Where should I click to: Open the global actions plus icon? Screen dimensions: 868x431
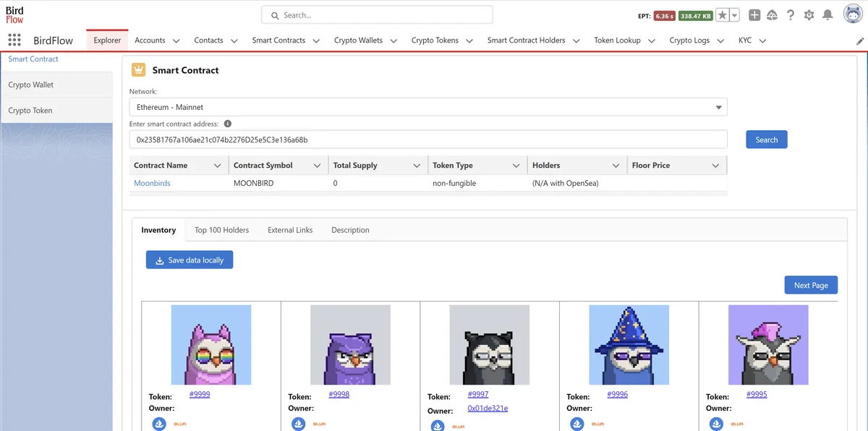[x=754, y=15]
